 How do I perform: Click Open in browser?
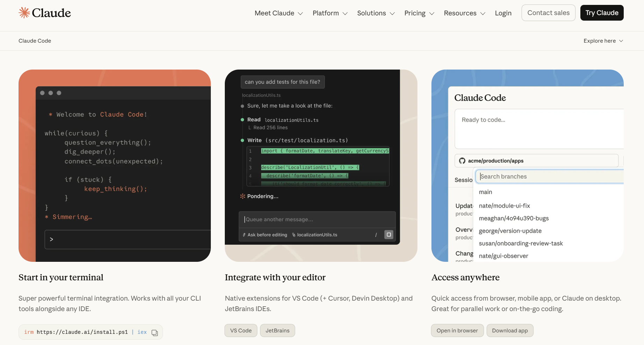457,331
